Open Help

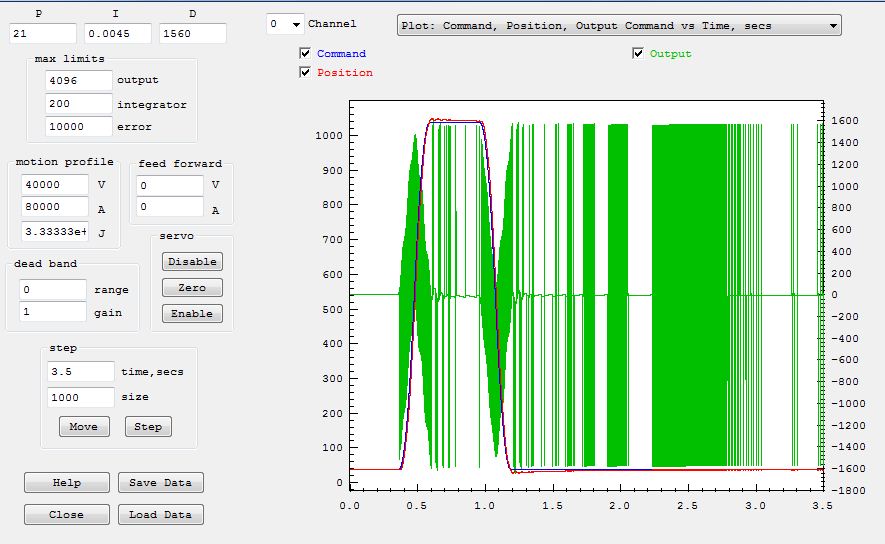tap(67, 482)
